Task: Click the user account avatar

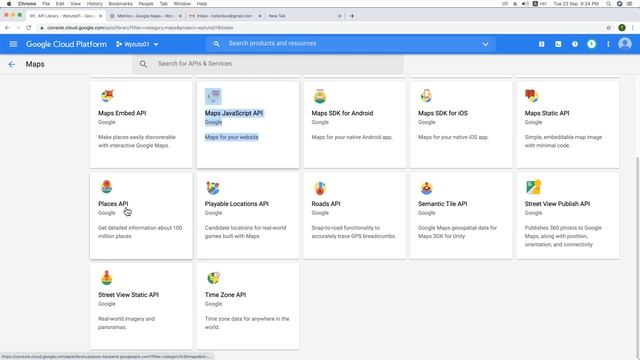Action: [x=625, y=44]
